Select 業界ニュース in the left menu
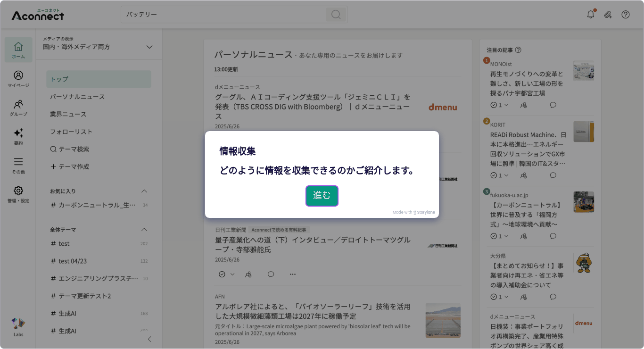The width and height of the screenshot is (644, 349). pyautogui.click(x=69, y=114)
